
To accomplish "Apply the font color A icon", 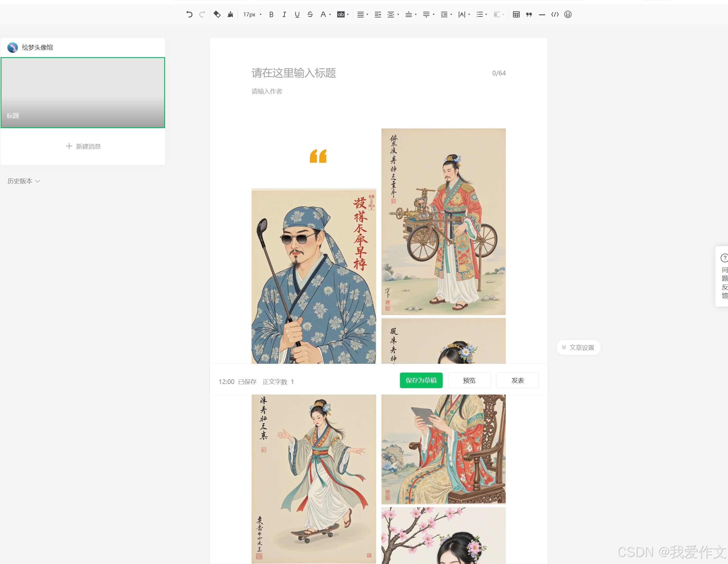I will pyautogui.click(x=323, y=14).
